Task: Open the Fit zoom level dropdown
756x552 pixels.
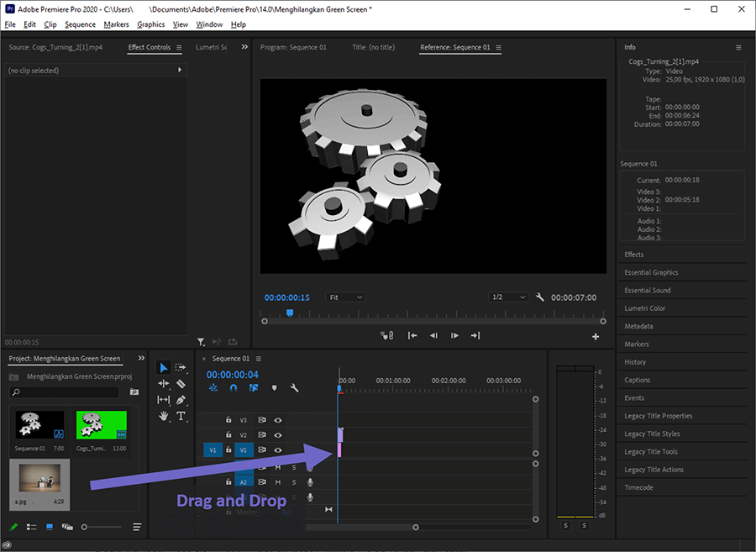Action: [345, 297]
